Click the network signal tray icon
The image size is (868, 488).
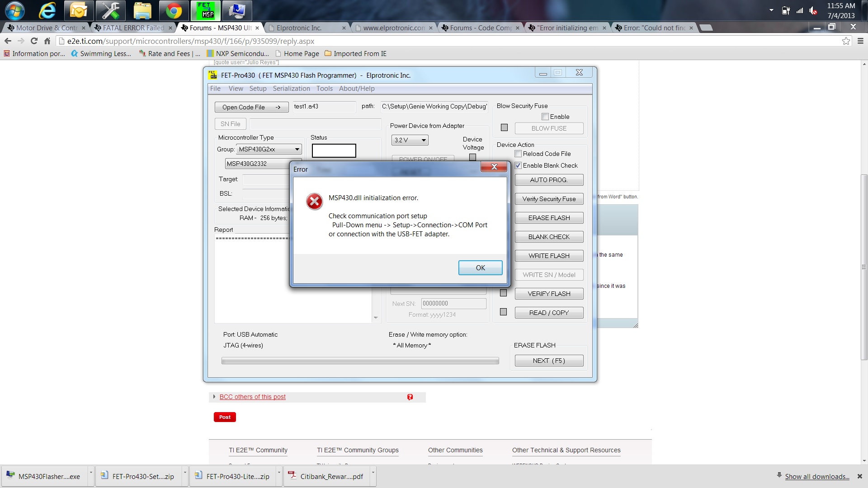point(800,10)
